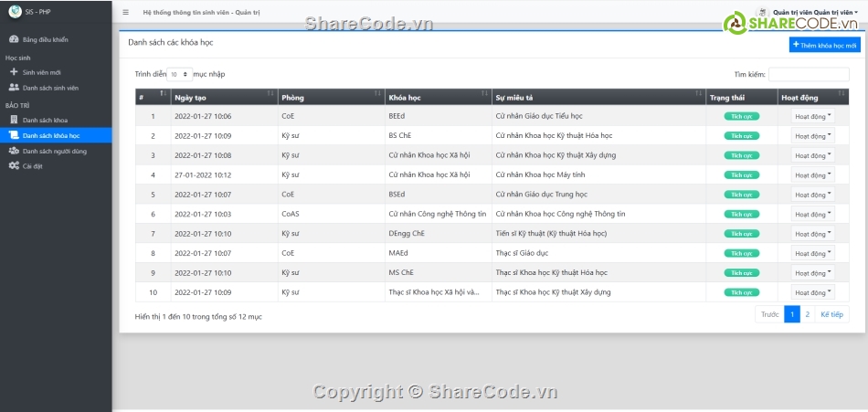
Task: Open Bảng điều khiển dashboard icon
Action: (x=13, y=39)
